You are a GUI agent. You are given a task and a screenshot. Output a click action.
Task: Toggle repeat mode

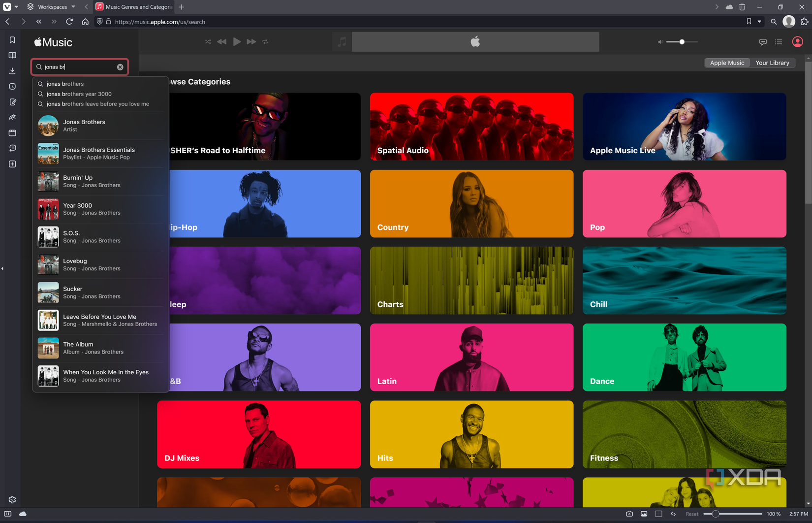pyautogui.click(x=265, y=42)
